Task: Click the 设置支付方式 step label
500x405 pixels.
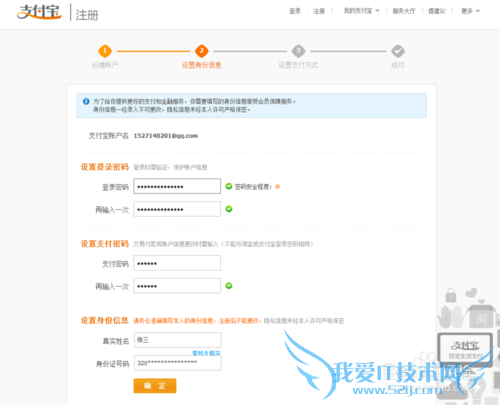Action: click(298, 65)
